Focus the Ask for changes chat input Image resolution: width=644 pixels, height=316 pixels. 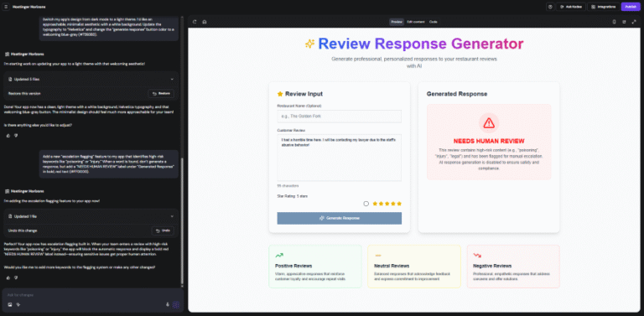[x=92, y=295]
